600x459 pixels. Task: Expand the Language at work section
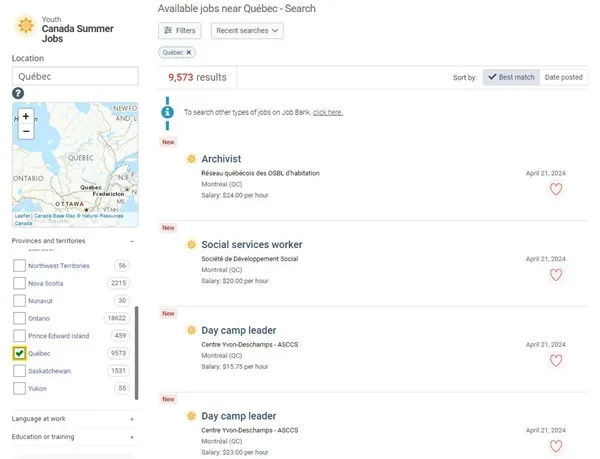[x=132, y=419]
